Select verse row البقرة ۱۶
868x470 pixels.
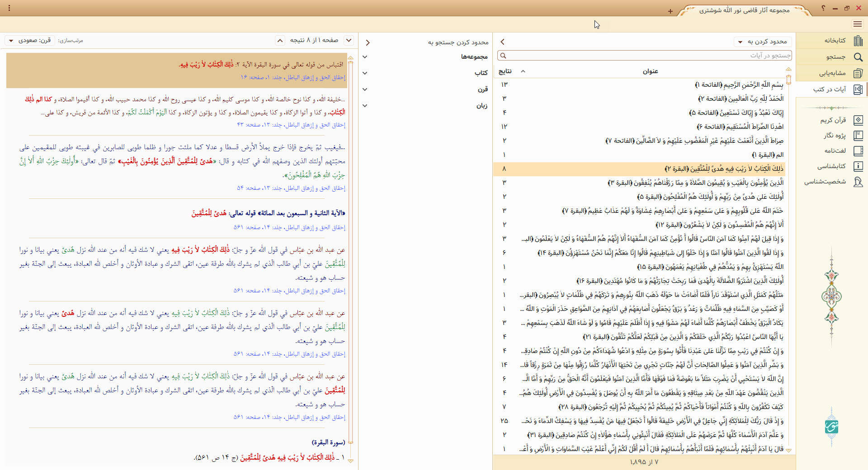click(x=639, y=281)
